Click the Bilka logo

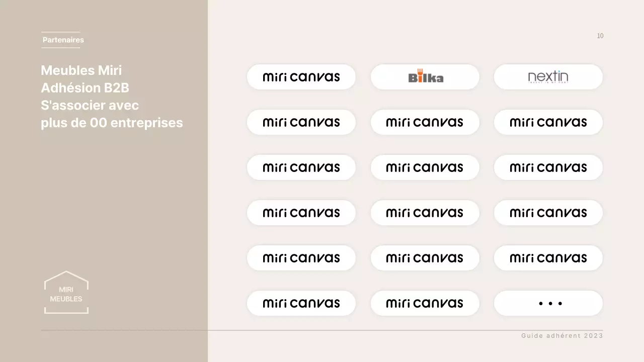click(x=425, y=77)
